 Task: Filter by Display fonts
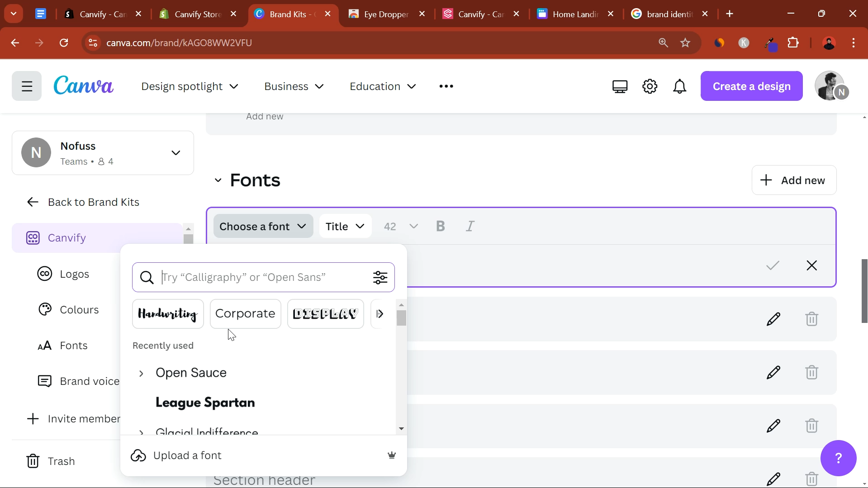325,314
